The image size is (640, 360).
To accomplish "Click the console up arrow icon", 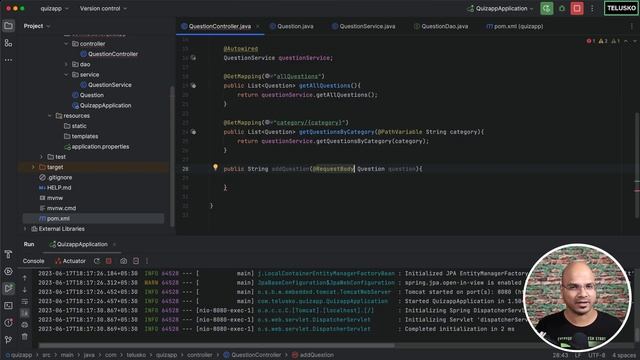I will point(24,278).
